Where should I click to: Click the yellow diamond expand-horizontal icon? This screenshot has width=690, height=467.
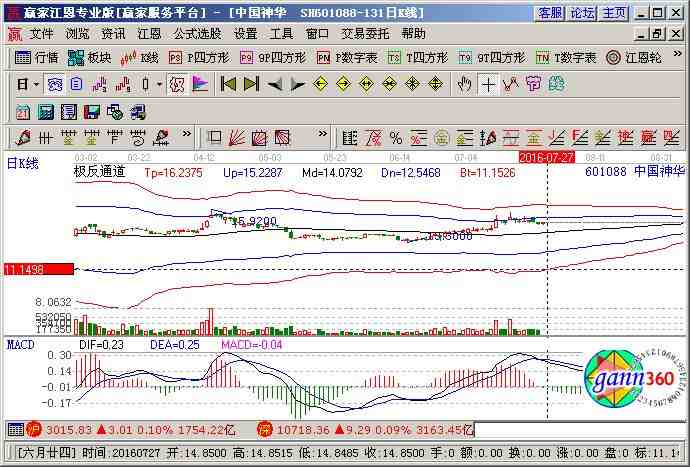tap(366, 84)
